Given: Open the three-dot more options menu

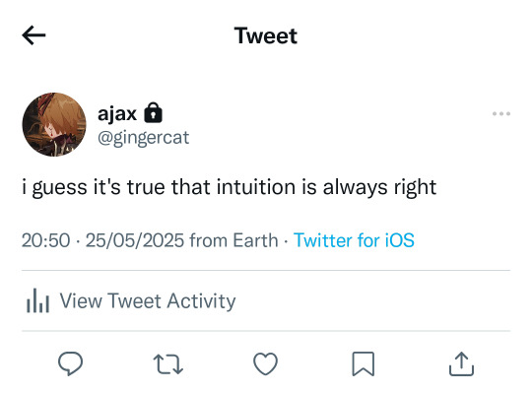Looking at the screenshot, I should (x=501, y=113).
